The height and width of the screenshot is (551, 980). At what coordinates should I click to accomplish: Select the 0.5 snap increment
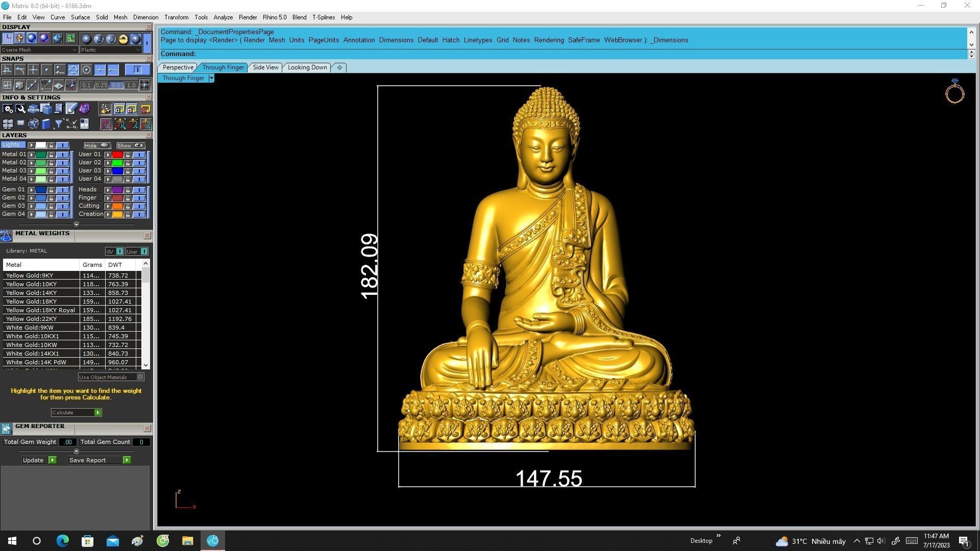pyautogui.click(x=116, y=85)
